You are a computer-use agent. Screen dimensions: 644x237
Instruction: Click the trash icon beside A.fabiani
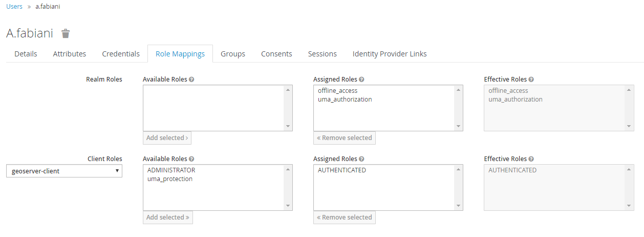click(x=66, y=34)
